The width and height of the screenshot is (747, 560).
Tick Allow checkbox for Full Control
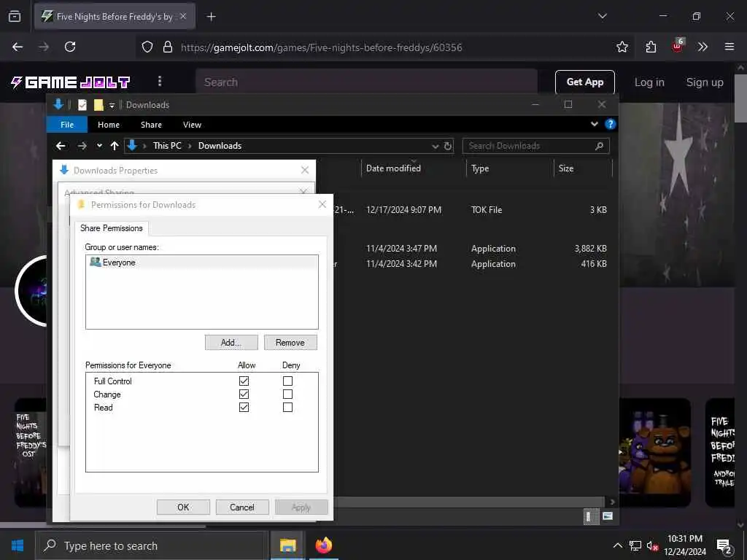click(244, 381)
